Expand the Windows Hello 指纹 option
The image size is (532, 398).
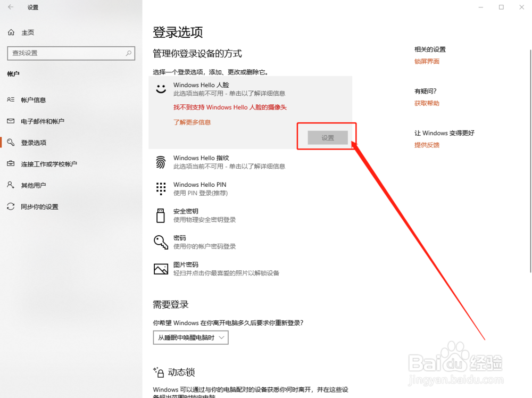251,162
